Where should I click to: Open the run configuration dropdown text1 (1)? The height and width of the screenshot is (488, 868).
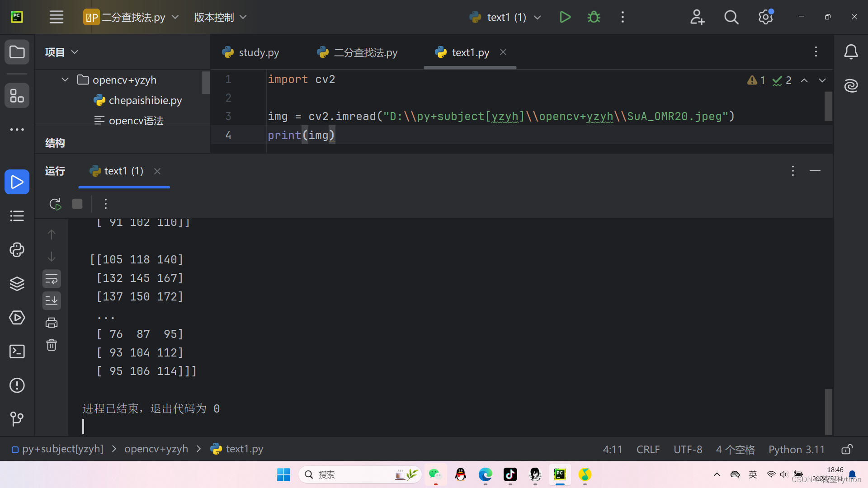(505, 17)
